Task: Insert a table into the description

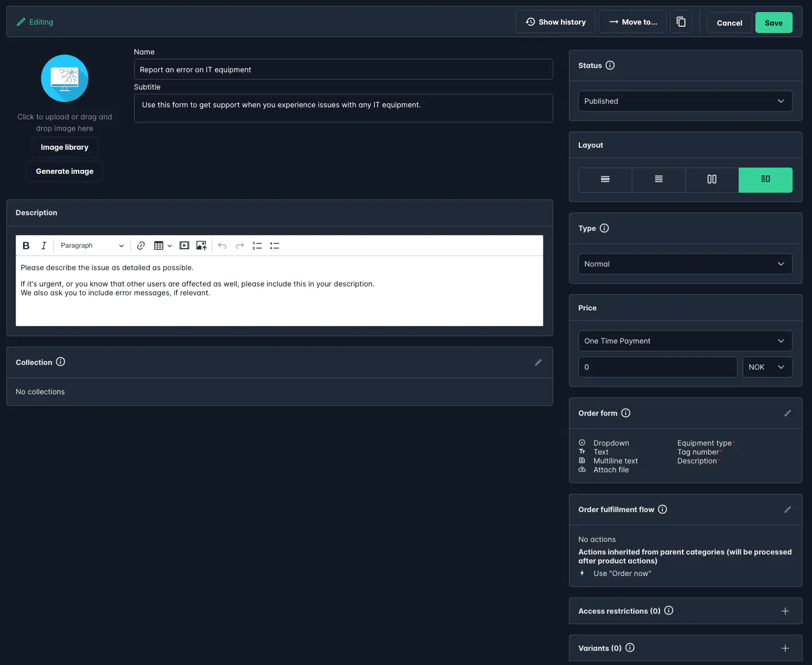Action: (x=159, y=245)
